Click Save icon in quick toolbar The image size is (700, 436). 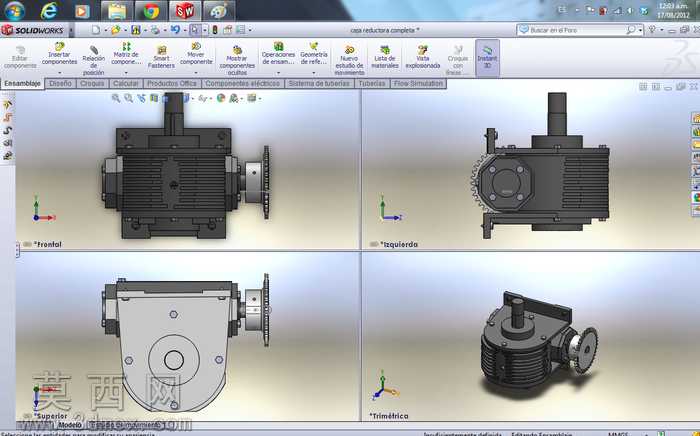[136, 30]
